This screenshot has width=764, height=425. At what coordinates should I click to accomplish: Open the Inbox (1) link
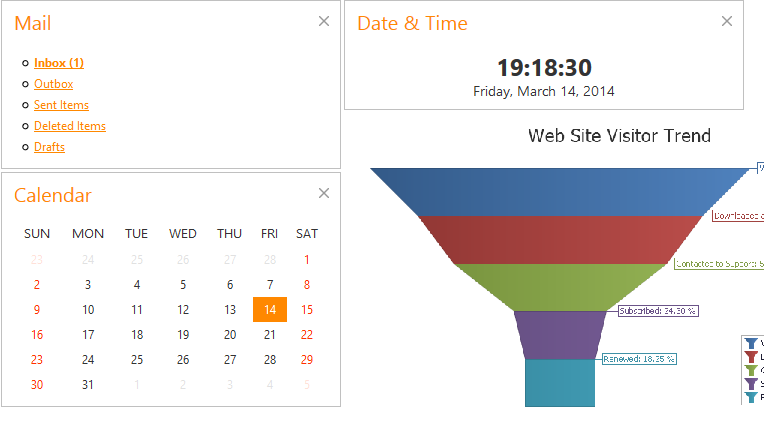tap(58, 63)
